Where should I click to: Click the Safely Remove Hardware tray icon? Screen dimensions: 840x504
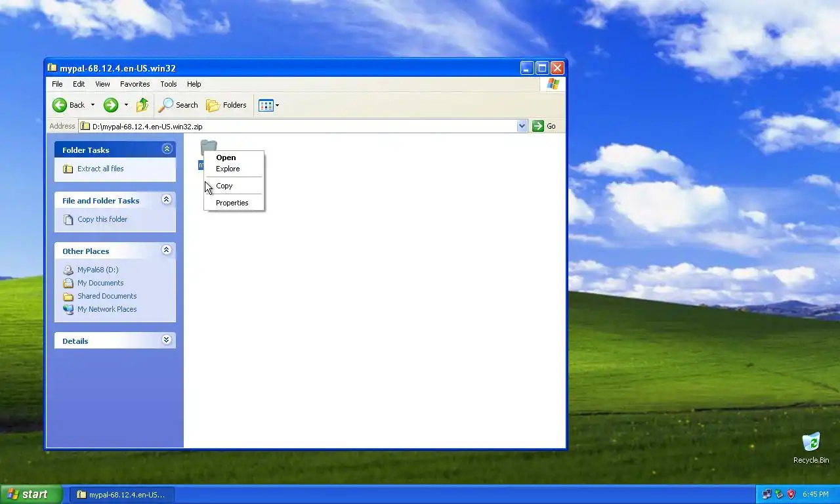779,494
